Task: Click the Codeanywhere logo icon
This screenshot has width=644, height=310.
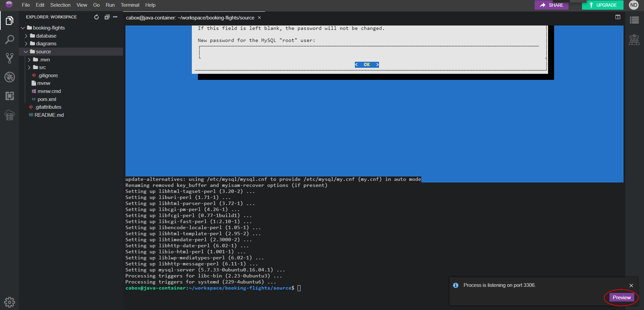Action: (x=9, y=4)
